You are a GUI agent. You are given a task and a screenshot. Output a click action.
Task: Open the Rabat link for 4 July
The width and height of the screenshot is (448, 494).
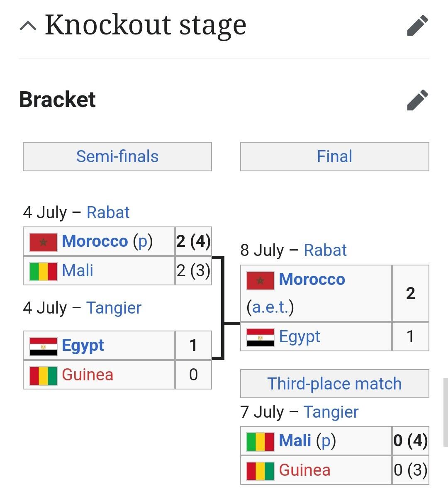tap(108, 213)
